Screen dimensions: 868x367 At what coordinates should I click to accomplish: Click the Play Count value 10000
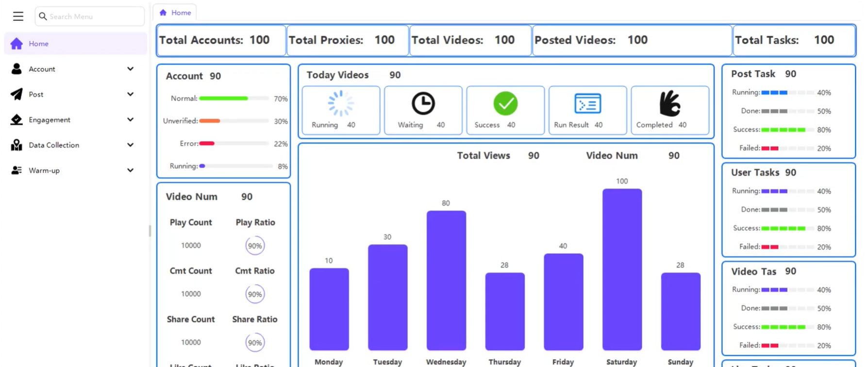click(x=191, y=246)
